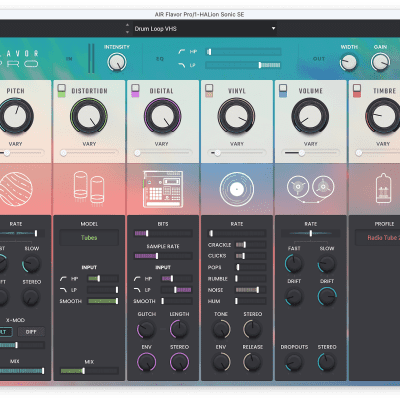Open the Distortion Model Tubes selector

pos(89,238)
